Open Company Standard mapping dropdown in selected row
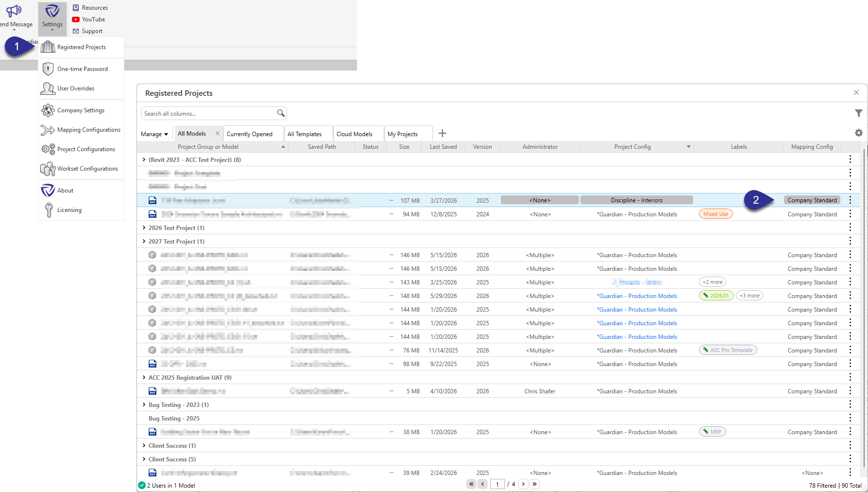 point(812,200)
